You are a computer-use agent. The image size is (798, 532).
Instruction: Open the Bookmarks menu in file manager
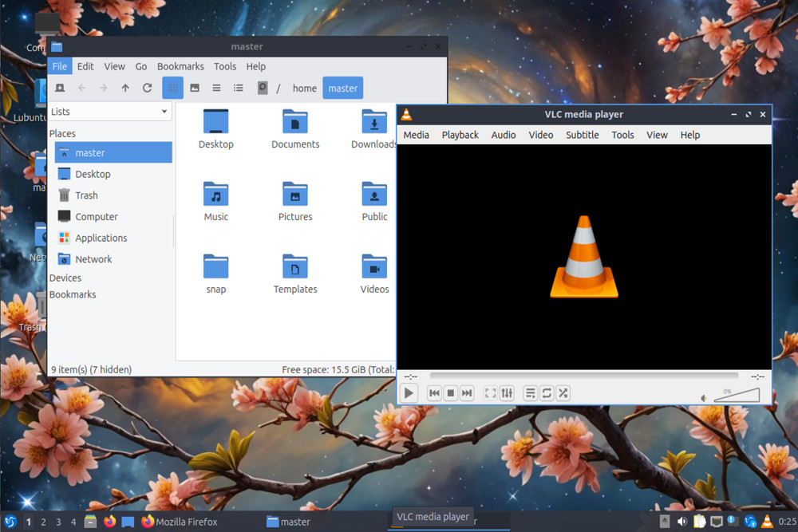[x=180, y=66]
